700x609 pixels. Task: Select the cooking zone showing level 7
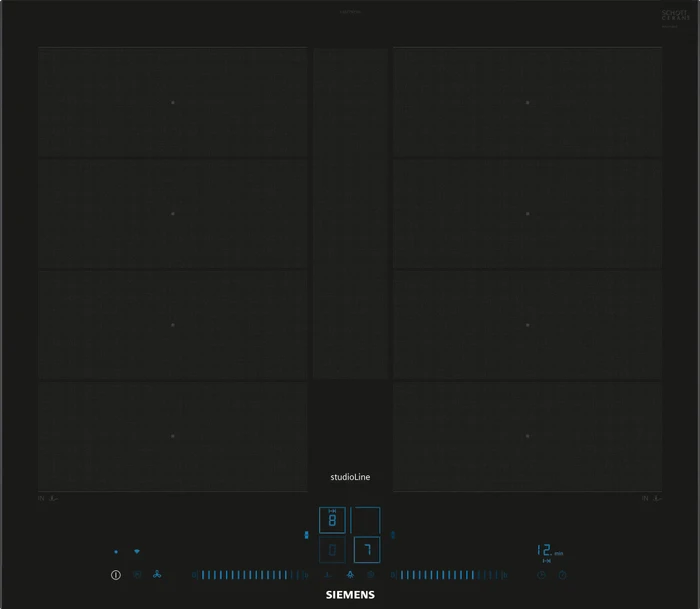pos(367,550)
